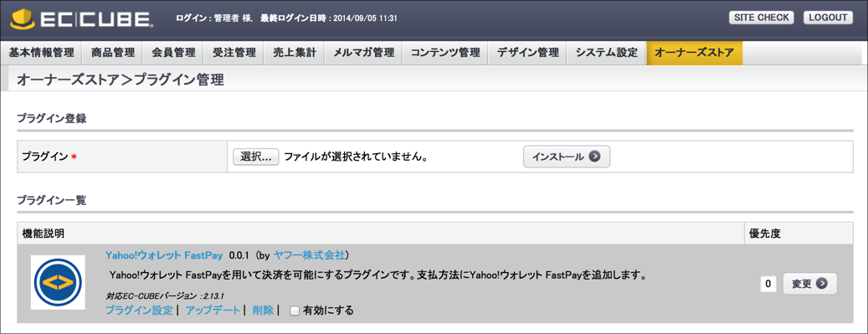The width and height of the screenshot is (868, 334).
Task: Open the デザイン管理 menu
Action: coord(527,54)
